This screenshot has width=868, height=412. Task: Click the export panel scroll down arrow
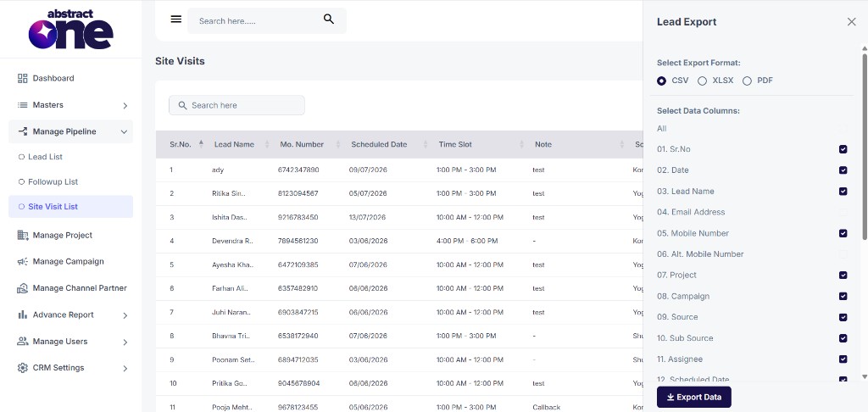[x=864, y=377]
